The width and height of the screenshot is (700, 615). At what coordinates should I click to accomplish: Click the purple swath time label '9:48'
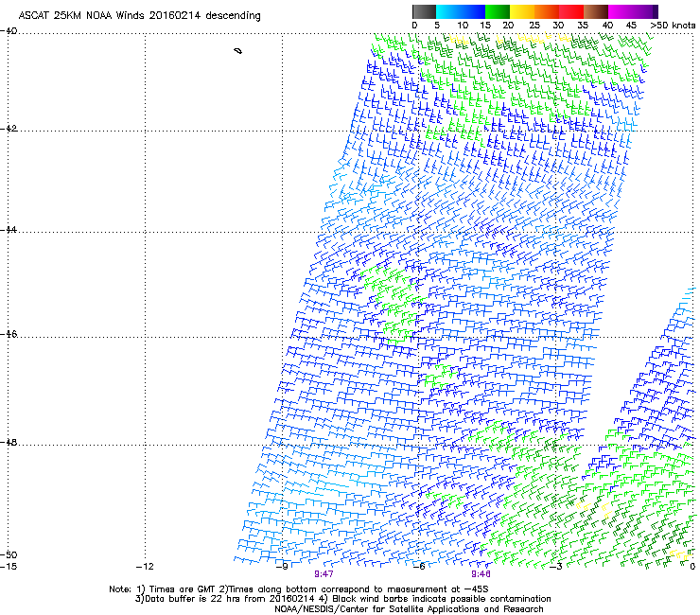point(481,574)
